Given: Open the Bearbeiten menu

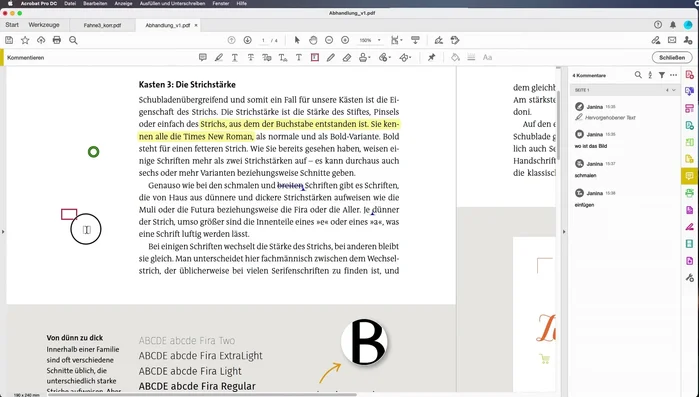Looking at the screenshot, I should (95, 3).
